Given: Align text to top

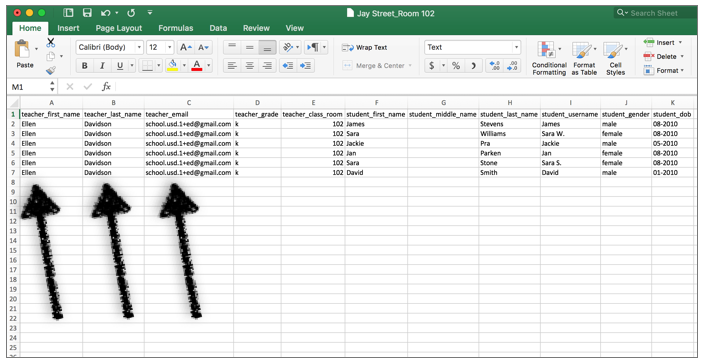Looking at the screenshot, I should click(232, 47).
